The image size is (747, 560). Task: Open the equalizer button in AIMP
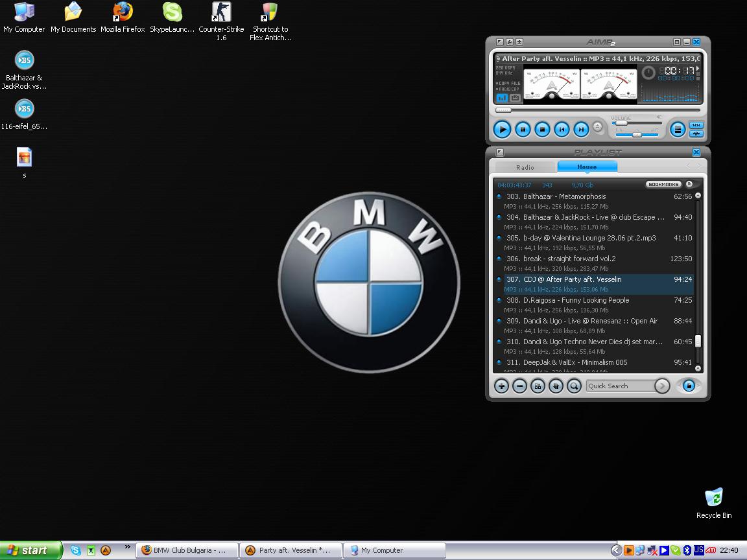point(696,125)
